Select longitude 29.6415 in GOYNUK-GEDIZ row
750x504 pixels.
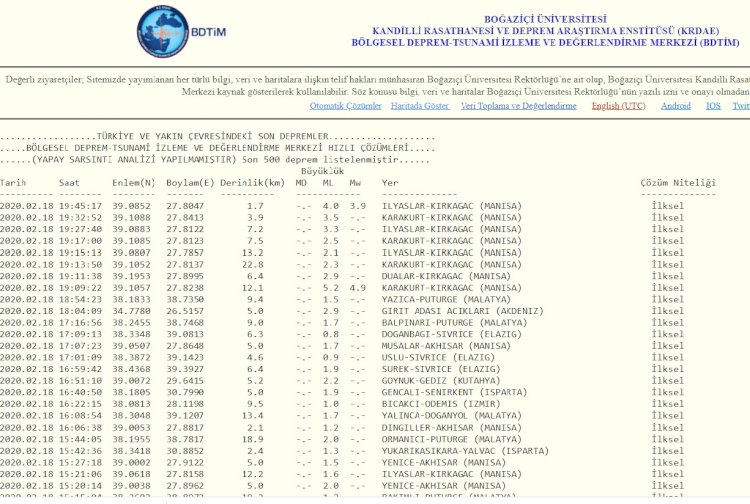(185, 381)
